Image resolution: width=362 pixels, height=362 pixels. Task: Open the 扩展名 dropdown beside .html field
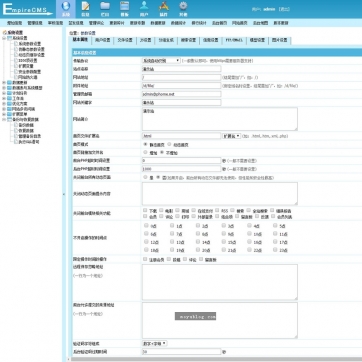click(231, 136)
